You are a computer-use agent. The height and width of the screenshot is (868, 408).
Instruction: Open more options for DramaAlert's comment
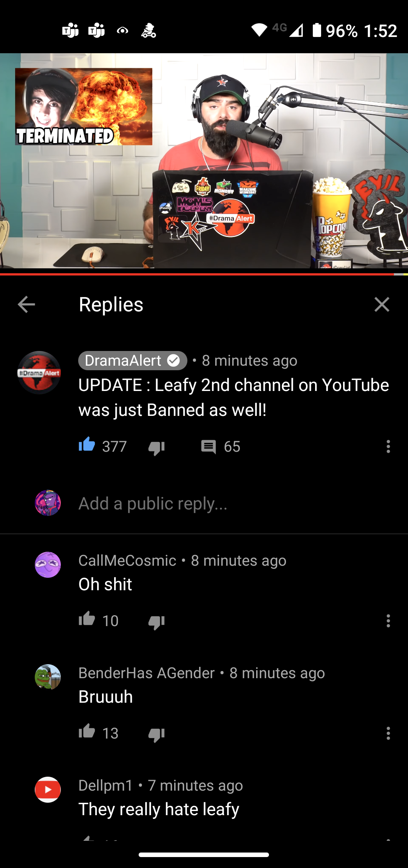coord(388,446)
